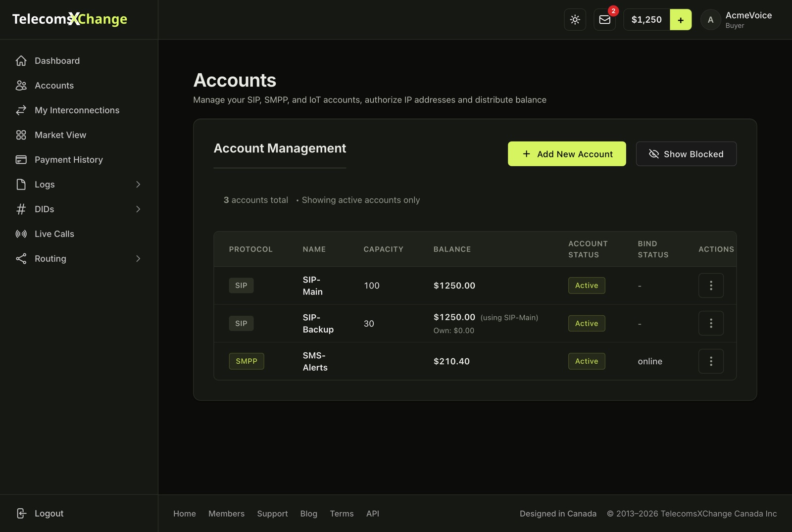This screenshot has height=532, width=792.
Task: Select the Account Management tab heading
Action: [280, 148]
